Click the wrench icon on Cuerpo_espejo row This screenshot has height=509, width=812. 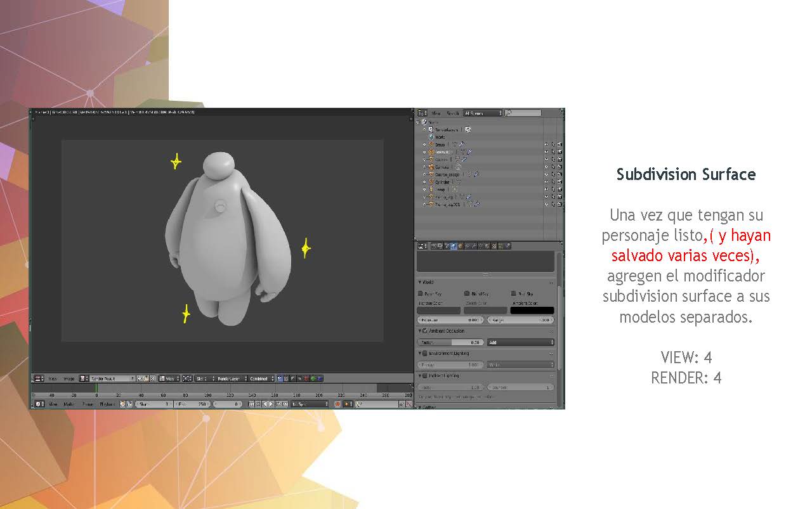tap(476, 174)
